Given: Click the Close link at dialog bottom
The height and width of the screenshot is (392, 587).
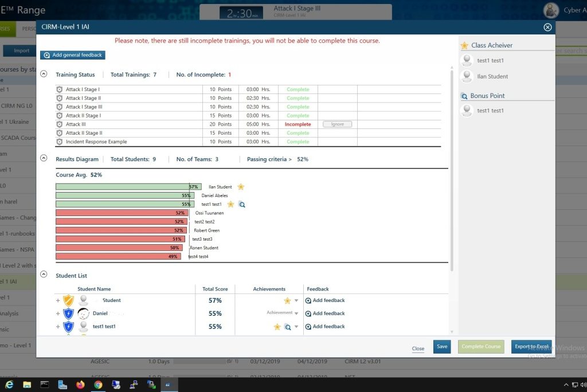Looking at the screenshot, I should pos(418,348).
